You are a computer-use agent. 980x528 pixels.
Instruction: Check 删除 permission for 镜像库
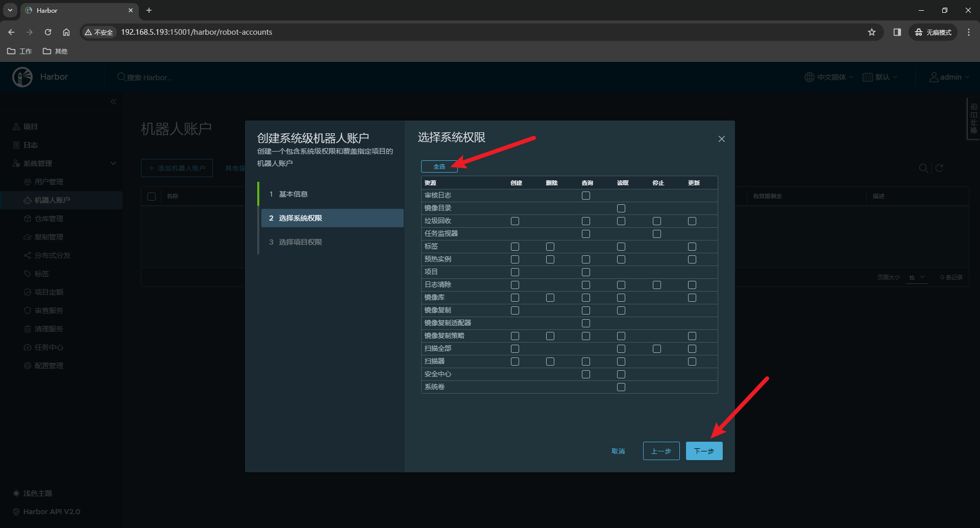[x=550, y=298]
